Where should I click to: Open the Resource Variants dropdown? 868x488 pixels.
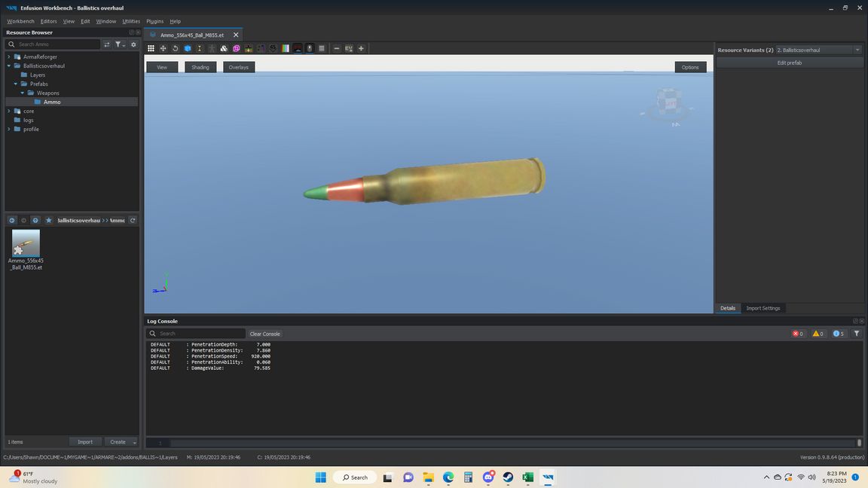[857, 50]
